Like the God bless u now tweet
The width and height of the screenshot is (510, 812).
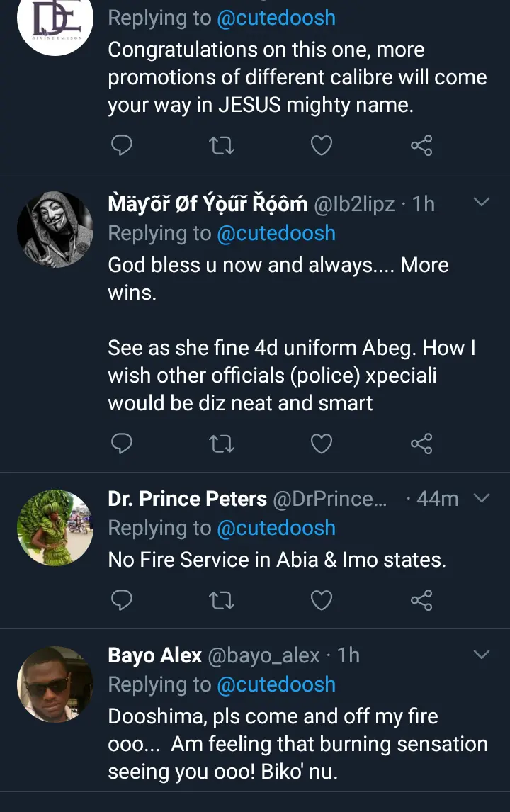tap(321, 444)
